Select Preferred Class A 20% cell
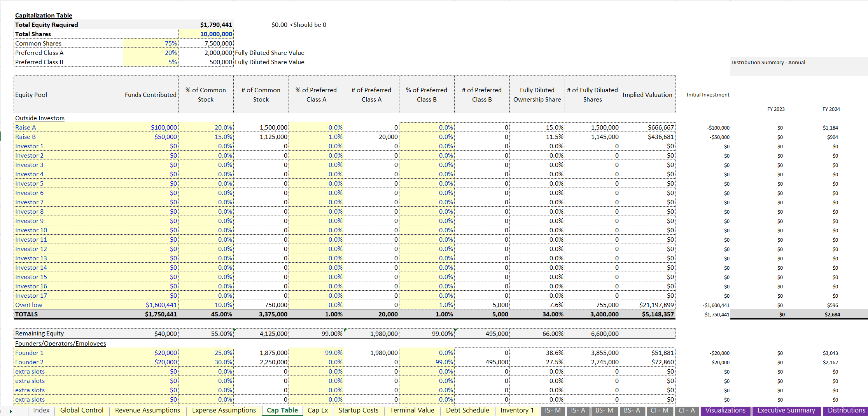This screenshot has width=868, height=416. point(150,53)
